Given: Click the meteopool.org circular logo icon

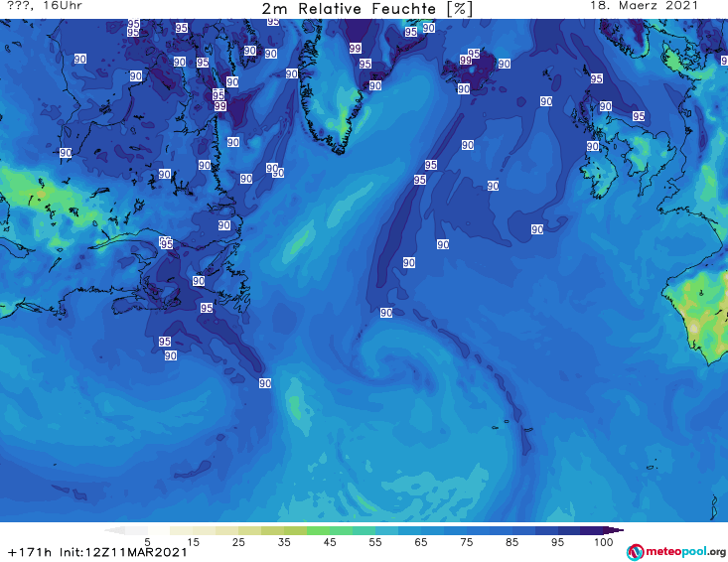Looking at the screenshot, I should [x=635, y=552].
